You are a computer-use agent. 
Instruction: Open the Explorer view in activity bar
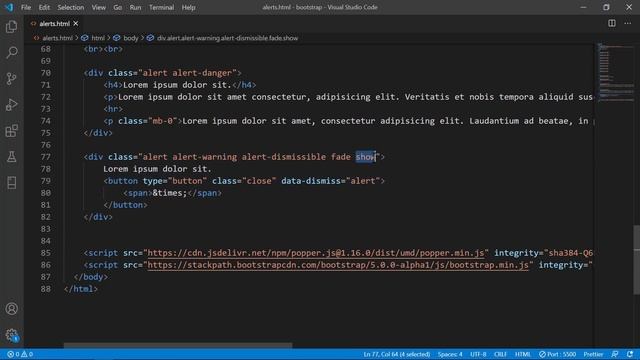tap(11, 27)
